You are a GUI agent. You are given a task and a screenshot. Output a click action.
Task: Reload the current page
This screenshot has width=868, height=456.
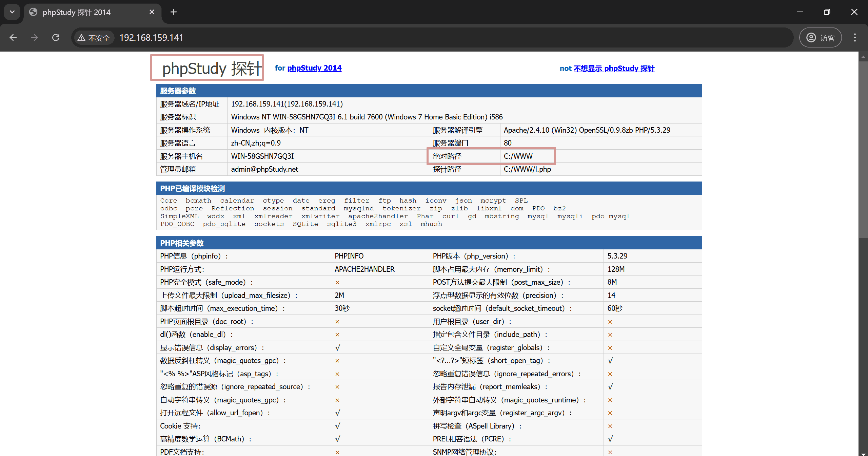click(x=56, y=37)
